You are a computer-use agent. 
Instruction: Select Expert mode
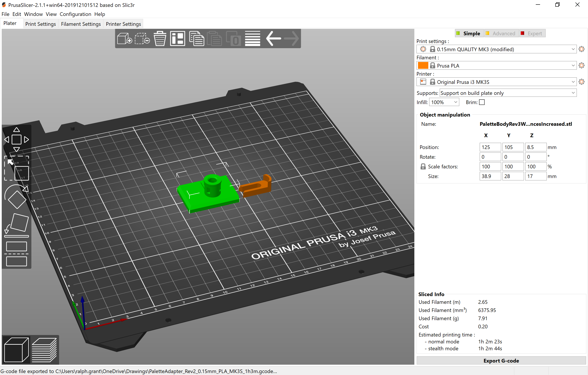coord(532,34)
